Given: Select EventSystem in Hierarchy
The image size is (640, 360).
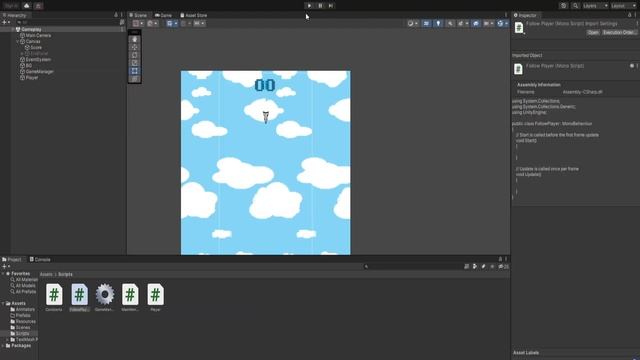Looking at the screenshot, I should 38,60.
